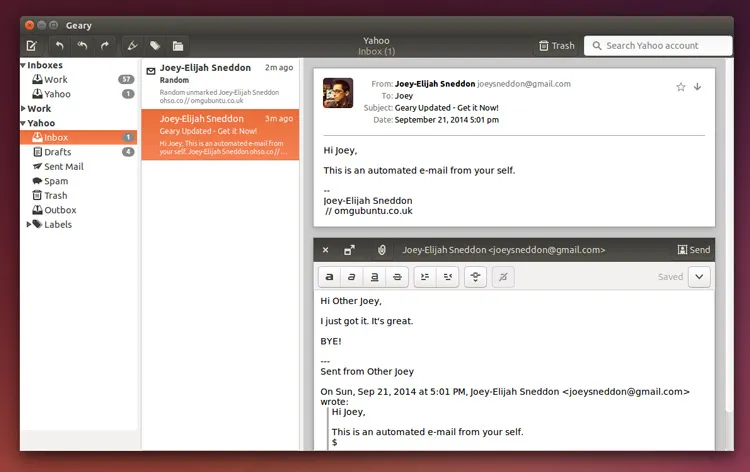Star the Geary Updated email
The image size is (750, 472).
coord(680,87)
